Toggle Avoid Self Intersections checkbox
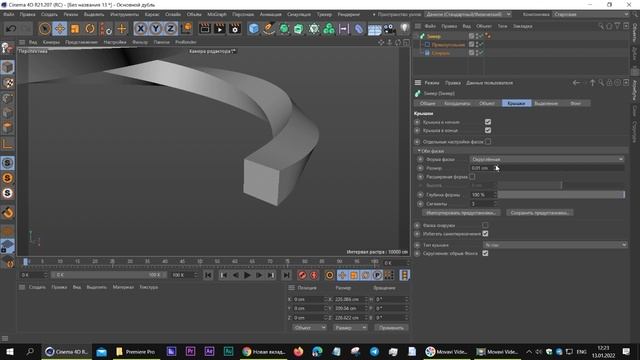The height and width of the screenshot is (360, 640). 485,233
